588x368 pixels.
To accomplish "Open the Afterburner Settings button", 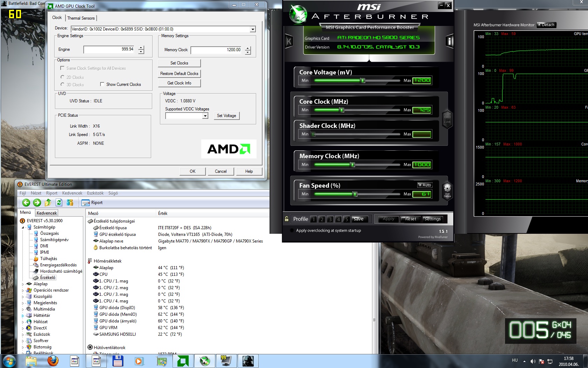I will pos(433,219).
